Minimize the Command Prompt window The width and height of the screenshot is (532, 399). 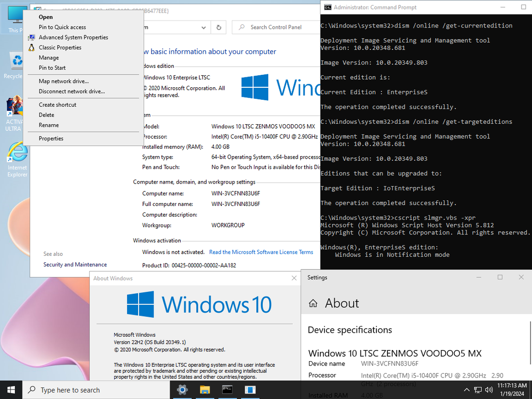503,7
